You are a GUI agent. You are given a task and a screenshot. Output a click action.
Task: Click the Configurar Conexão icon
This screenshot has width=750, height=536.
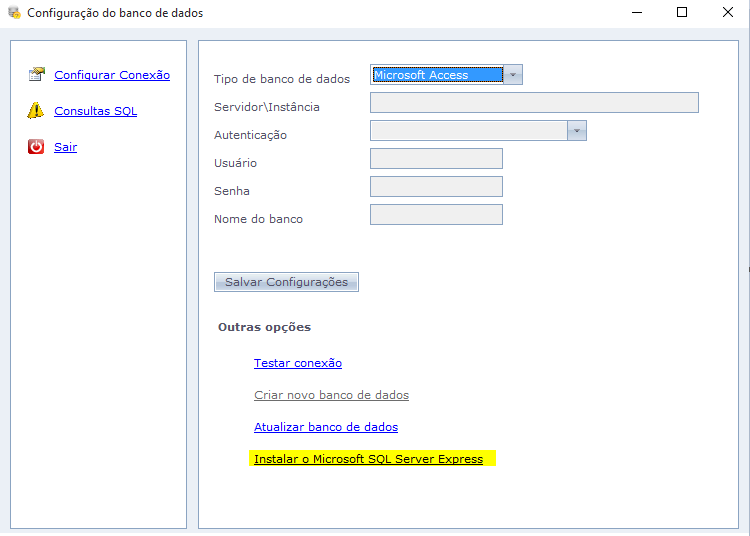click(x=36, y=75)
